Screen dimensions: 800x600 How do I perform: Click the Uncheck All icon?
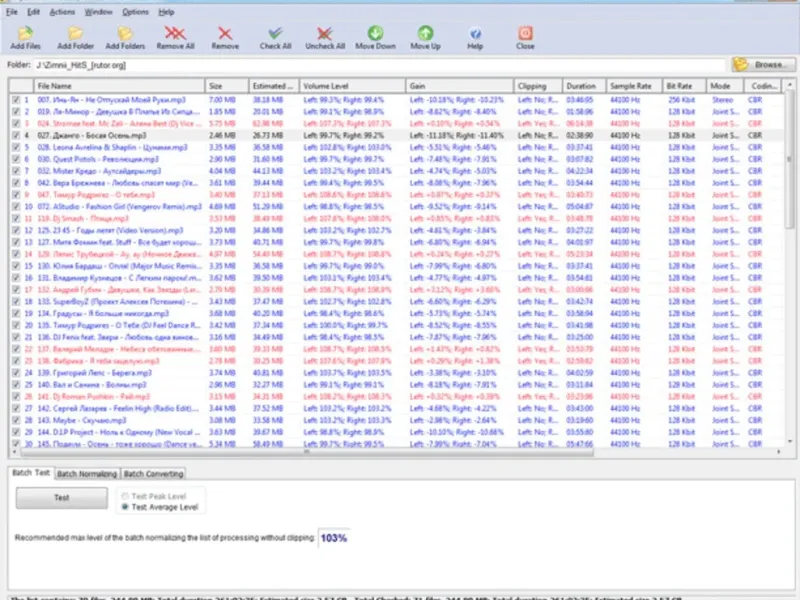coord(324,33)
